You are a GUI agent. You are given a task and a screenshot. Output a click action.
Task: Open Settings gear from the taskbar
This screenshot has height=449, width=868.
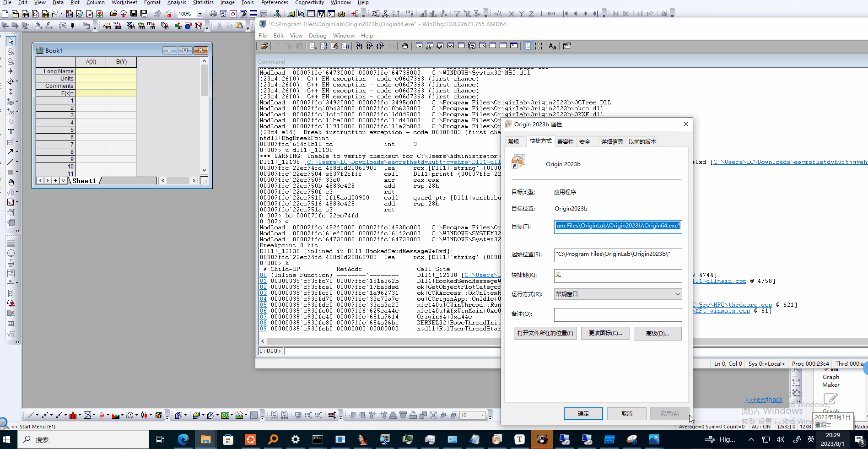pyautogui.click(x=296, y=439)
